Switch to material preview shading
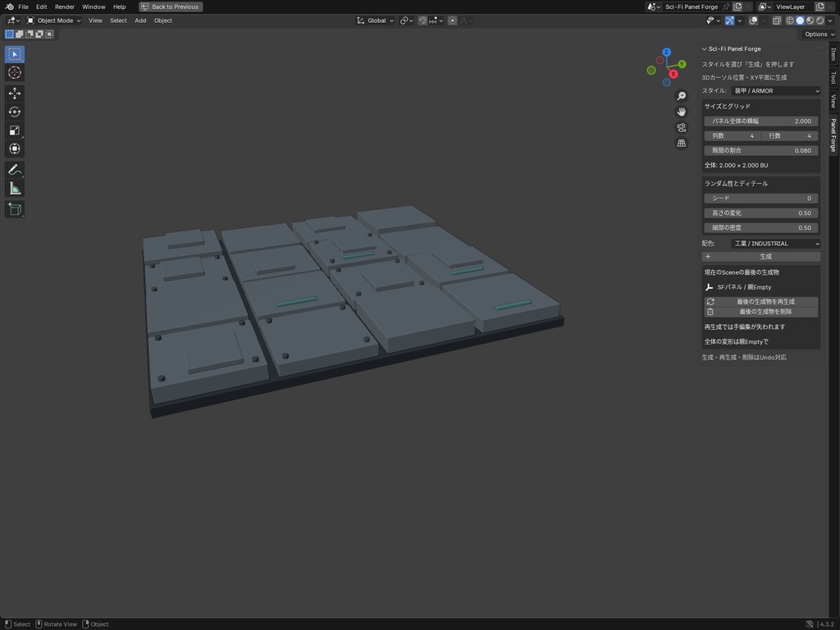The height and width of the screenshot is (630, 840). coord(810,21)
